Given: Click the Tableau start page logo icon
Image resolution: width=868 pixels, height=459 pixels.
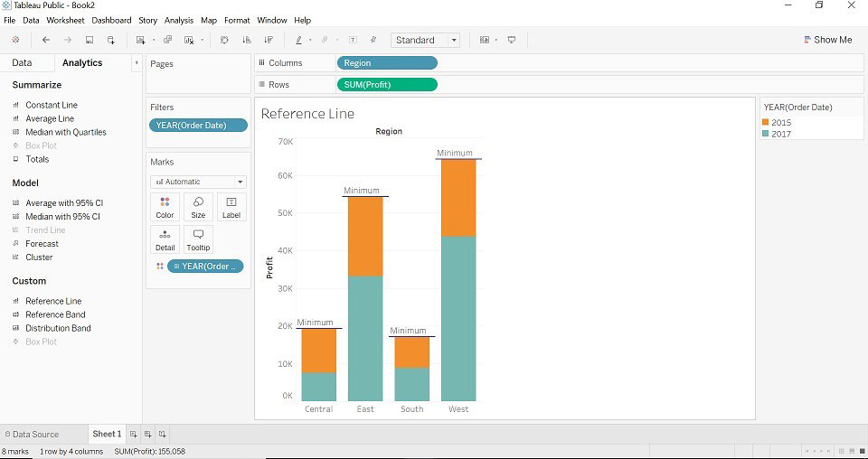Looking at the screenshot, I should pos(15,40).
